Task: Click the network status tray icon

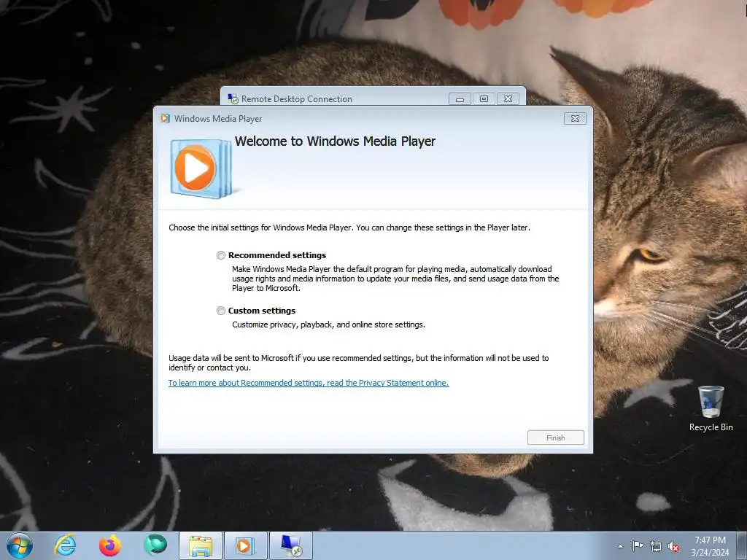Action: pyautogui.click(x=656, y=546)
